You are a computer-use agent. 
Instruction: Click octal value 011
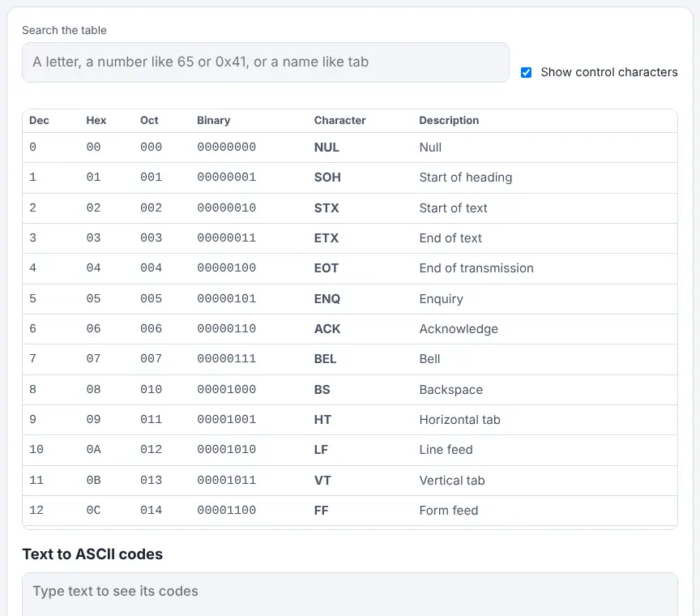click(x=151, y=419)
